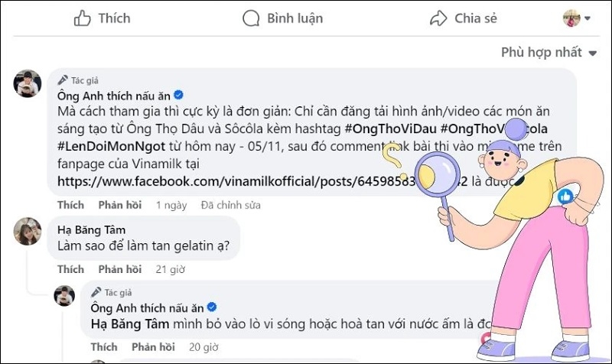Click the #OngThoViDau hashtag
The width and height of the screenshot is (612, 364).
[x=391, y=127]
